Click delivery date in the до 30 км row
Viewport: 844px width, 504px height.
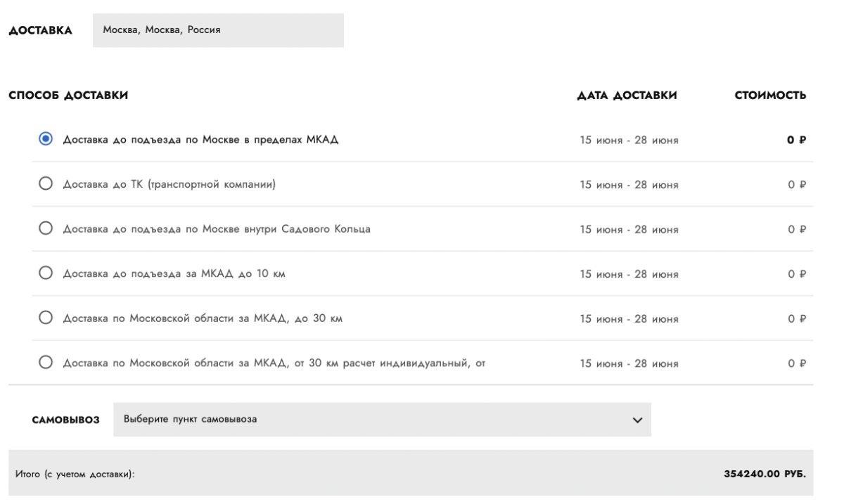coord(629,319)
